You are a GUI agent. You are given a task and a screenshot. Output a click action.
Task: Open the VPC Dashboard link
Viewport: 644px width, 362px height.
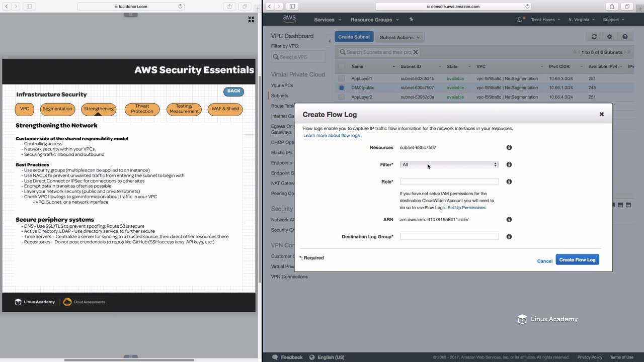pos(292,36)
